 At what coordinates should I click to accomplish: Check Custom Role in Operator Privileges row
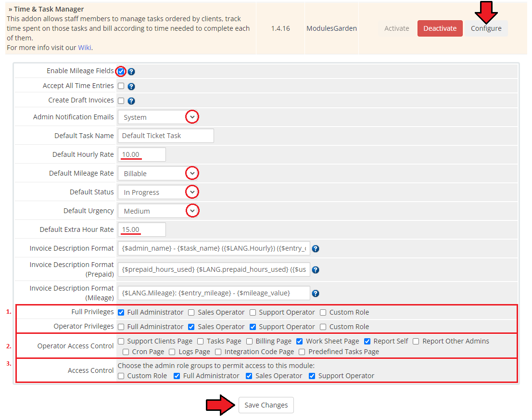[x=323, y=327]
